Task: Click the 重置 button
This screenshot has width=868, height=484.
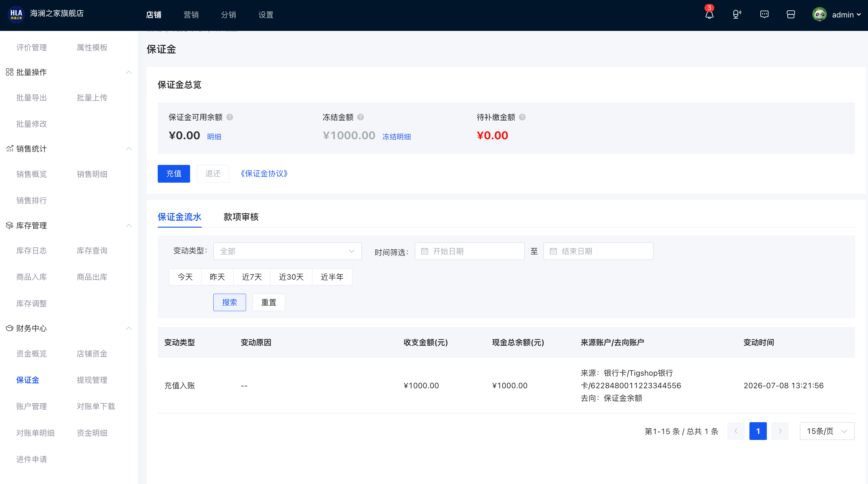Action: 269,303
